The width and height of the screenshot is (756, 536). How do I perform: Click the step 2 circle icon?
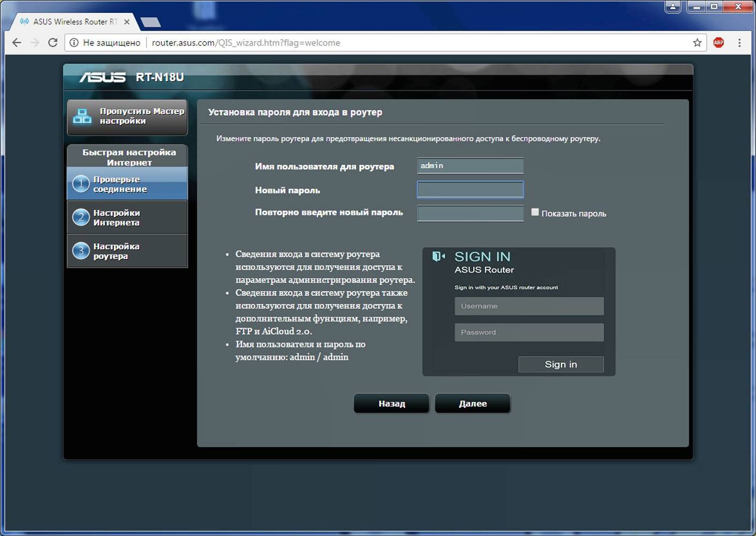coord(81,217)
